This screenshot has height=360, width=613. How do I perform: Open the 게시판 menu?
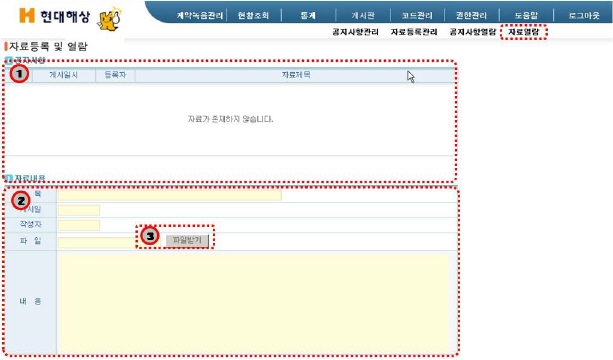point(363,16)
